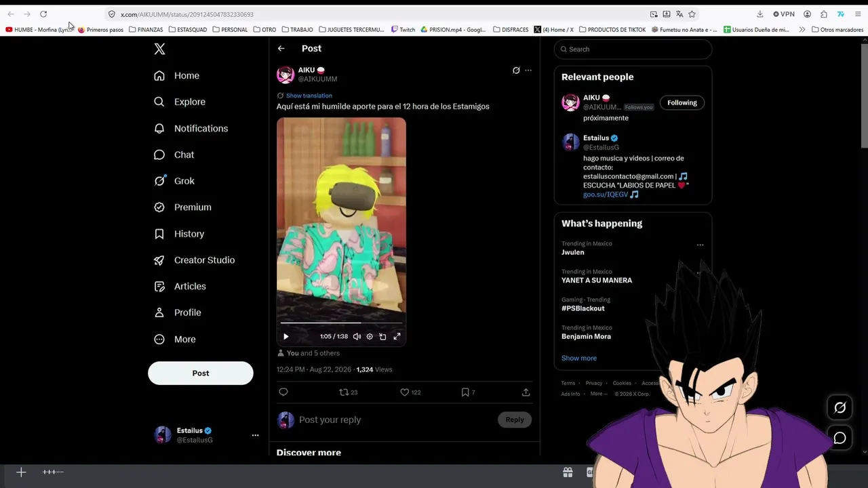The width and height of the screenshot is (868, 488).
Task: Open History in the sidebar
Action: 179,234
